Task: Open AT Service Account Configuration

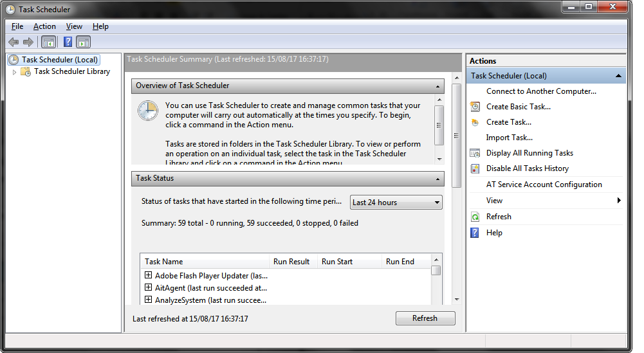Action: (544, 185)
